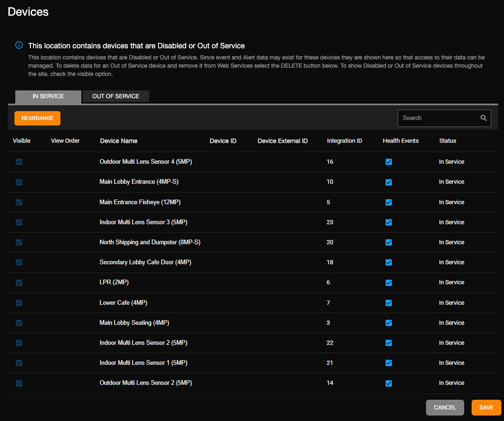
Task: Click the Integration ID column header
Action: coord(344,141)
